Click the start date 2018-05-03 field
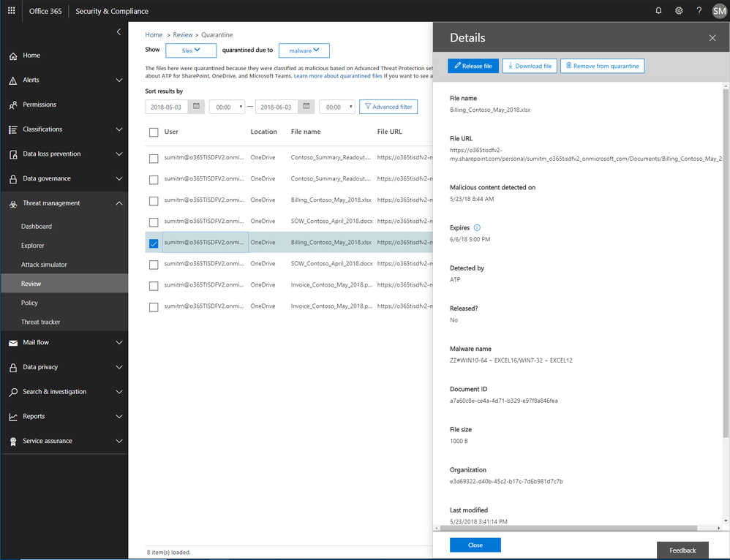730x560 pixels. (167, 107)
